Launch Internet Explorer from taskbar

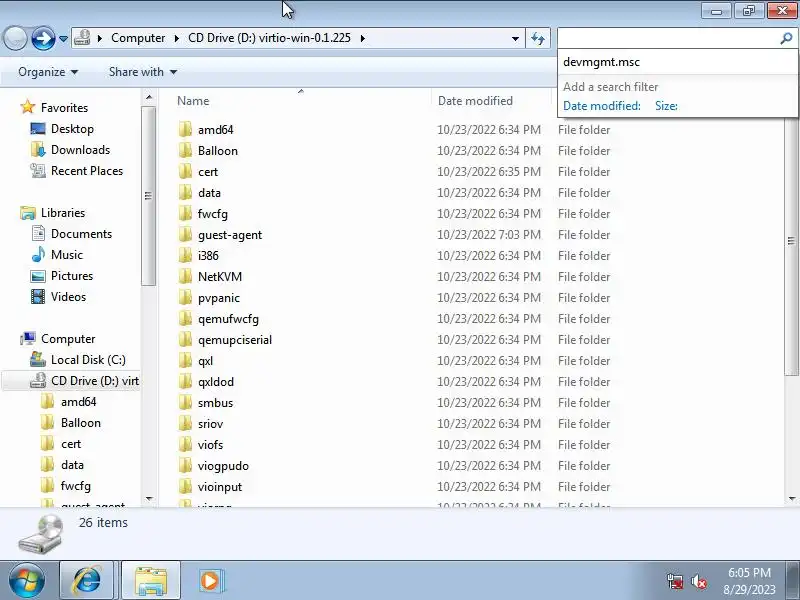[87, 581]
